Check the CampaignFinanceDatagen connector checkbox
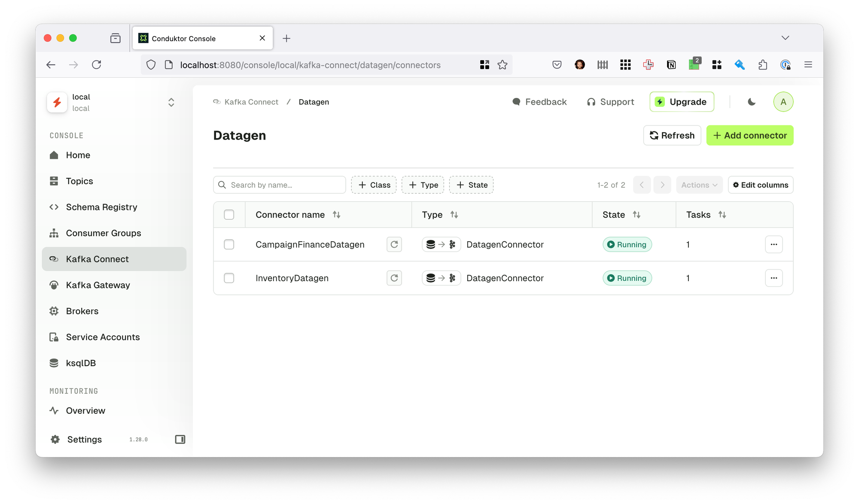The image size is (859, 504). (229, 244)
